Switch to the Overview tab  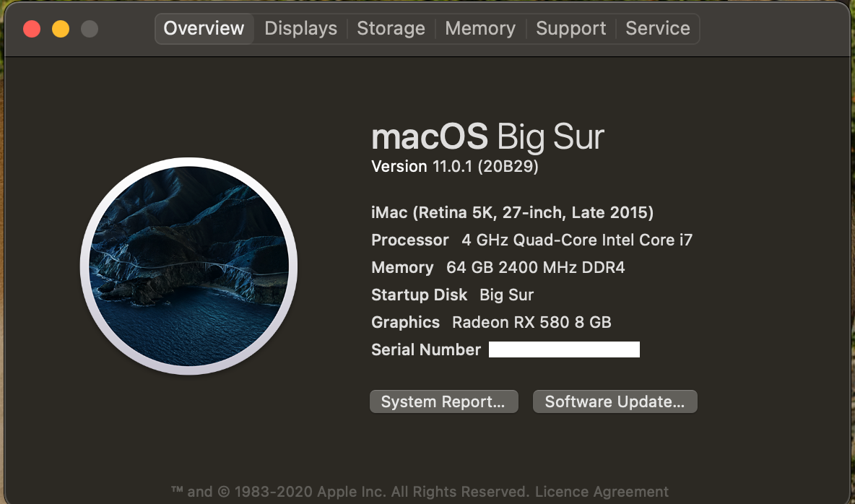pyautogui.click(x=204, y=29)
